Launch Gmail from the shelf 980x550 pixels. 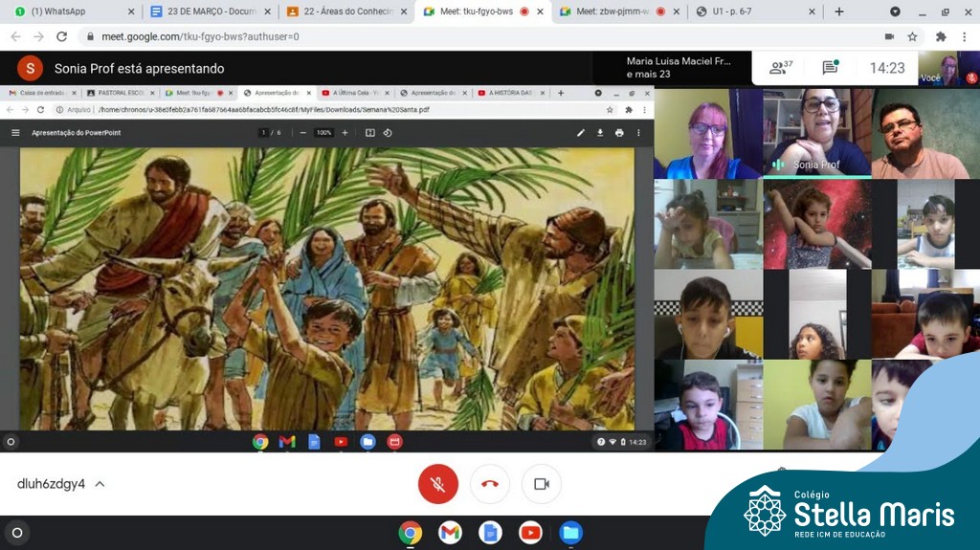tap(450, 533)
